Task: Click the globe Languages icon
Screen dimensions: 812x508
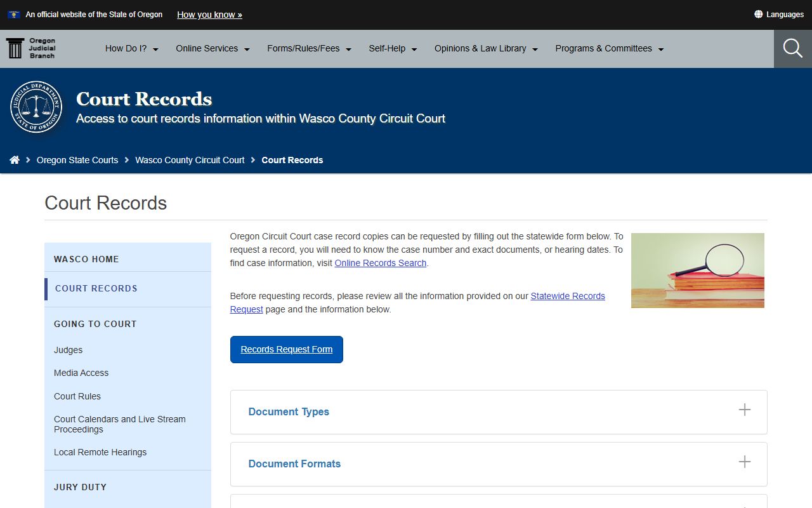Action: 758,14
